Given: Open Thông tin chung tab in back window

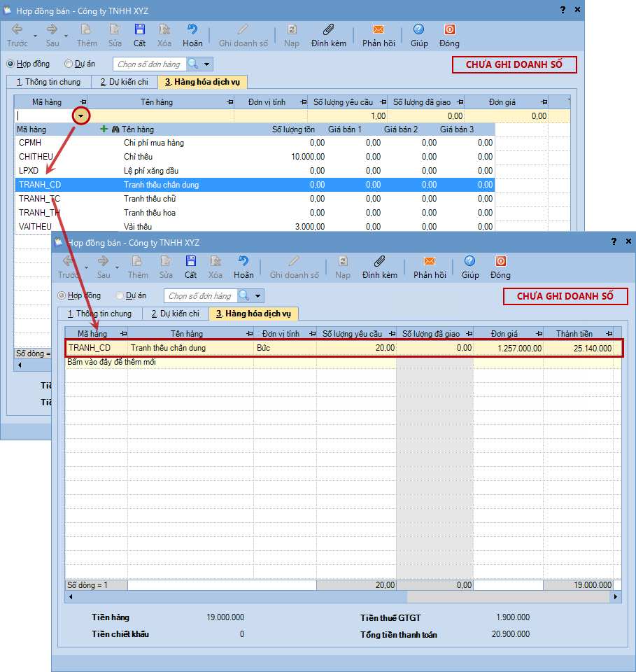Looking at the screenshot, I should tap(48, 82).
